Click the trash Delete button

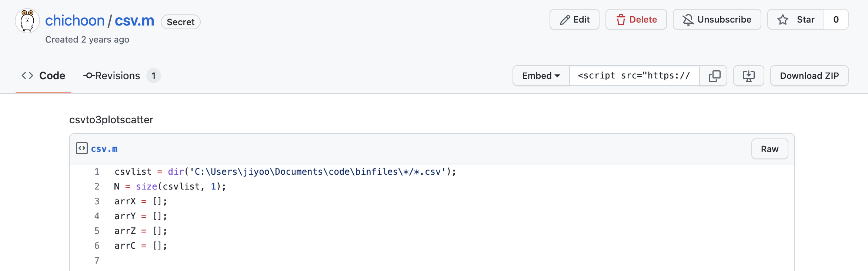pos(636,19)
